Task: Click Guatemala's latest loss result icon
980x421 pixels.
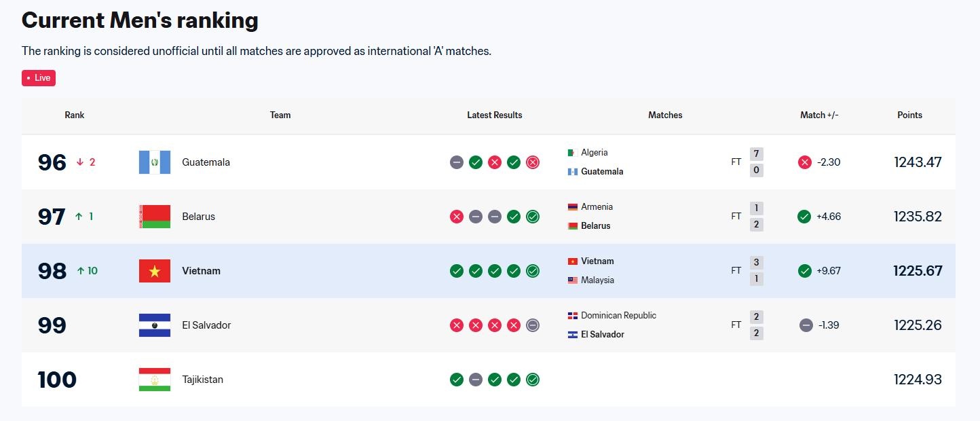Action: point(533,162)
